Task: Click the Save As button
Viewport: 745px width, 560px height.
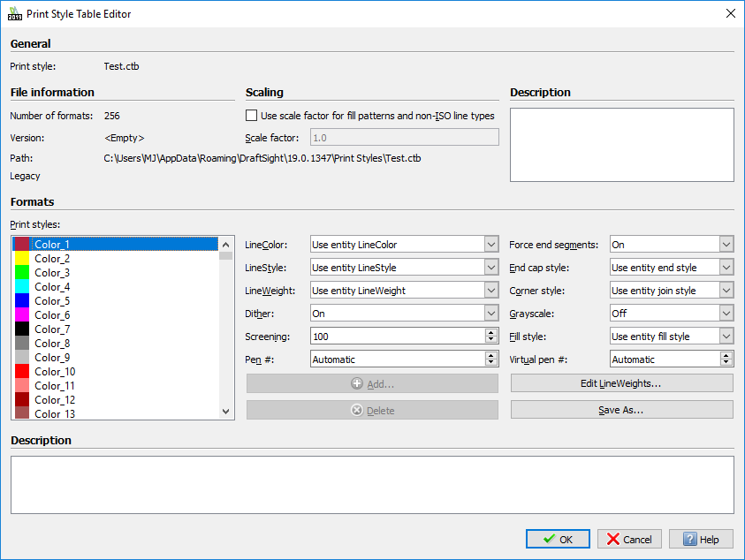Action: click(621, 410)
